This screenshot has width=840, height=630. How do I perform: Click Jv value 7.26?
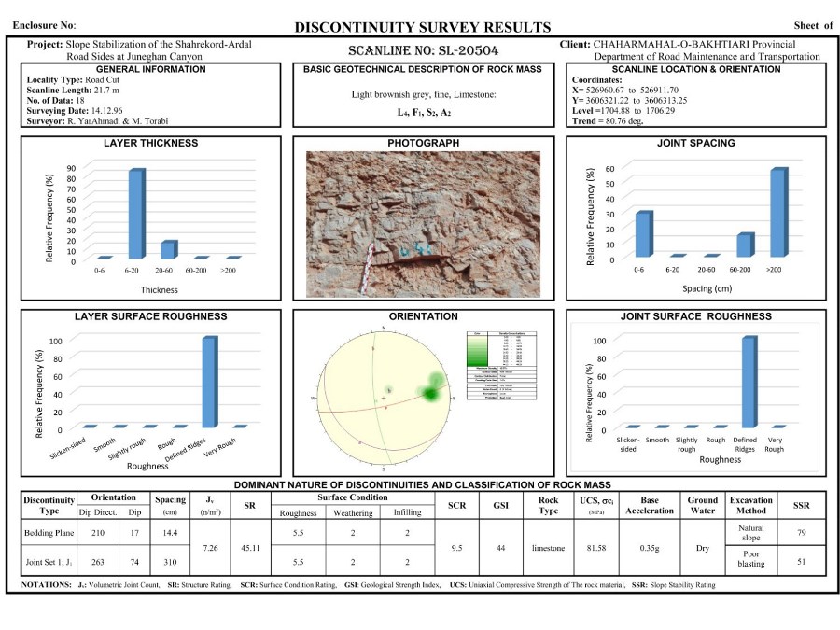211,548
